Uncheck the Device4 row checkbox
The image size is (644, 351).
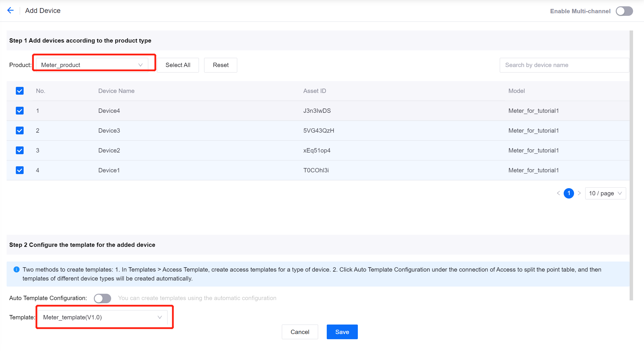[20, 111]
